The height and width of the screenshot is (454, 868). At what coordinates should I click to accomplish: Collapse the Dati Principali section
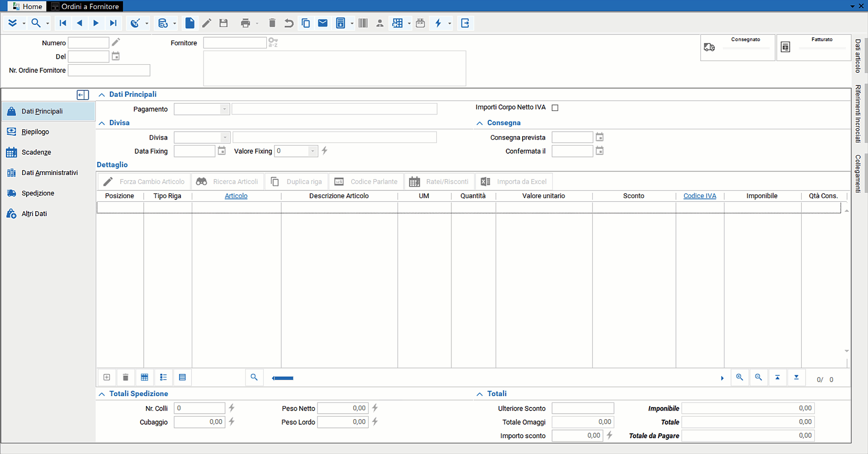pyautogui.click(x=102, y=95)
